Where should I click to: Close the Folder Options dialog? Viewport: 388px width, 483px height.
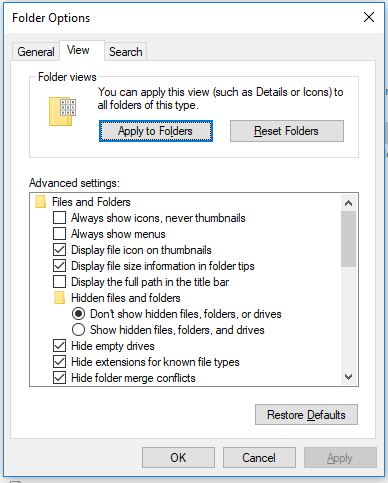[369, 17]
